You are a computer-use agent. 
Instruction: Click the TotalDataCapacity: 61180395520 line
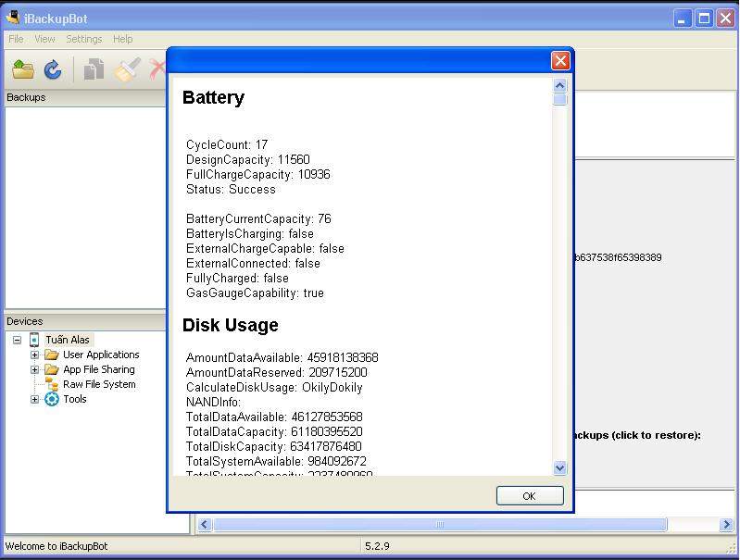click(274, 431)
